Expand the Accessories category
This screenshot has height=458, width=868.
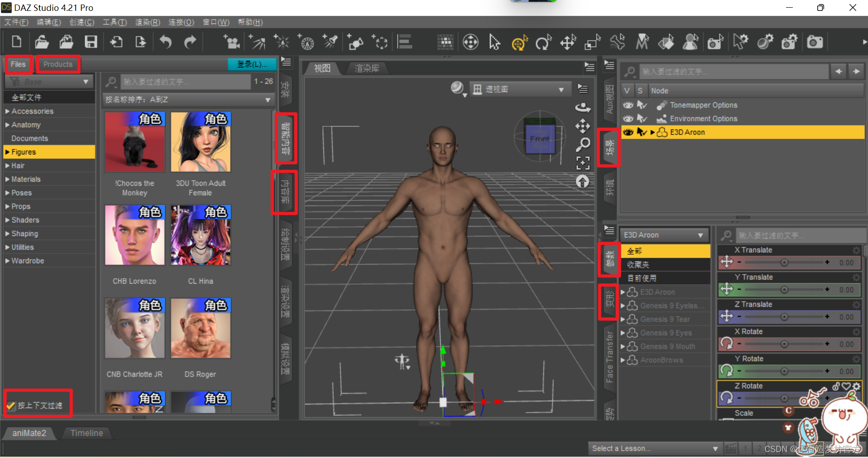[x=7, y=111]
